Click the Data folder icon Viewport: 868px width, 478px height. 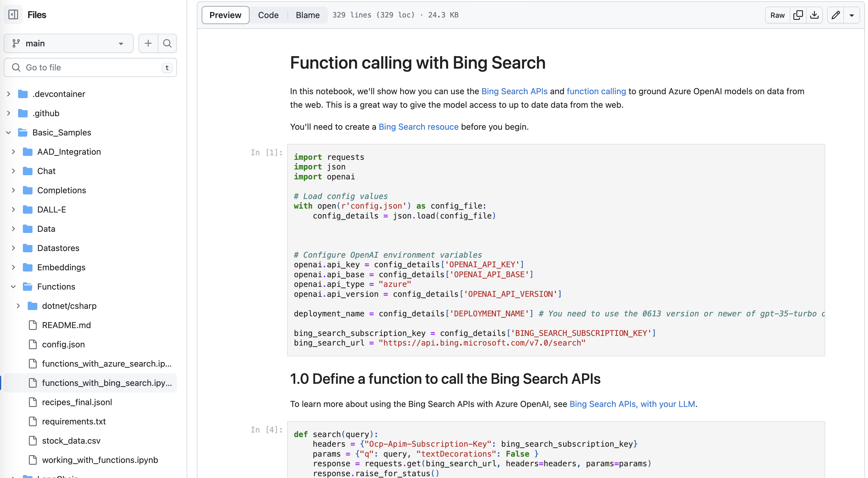coord(28,228)
